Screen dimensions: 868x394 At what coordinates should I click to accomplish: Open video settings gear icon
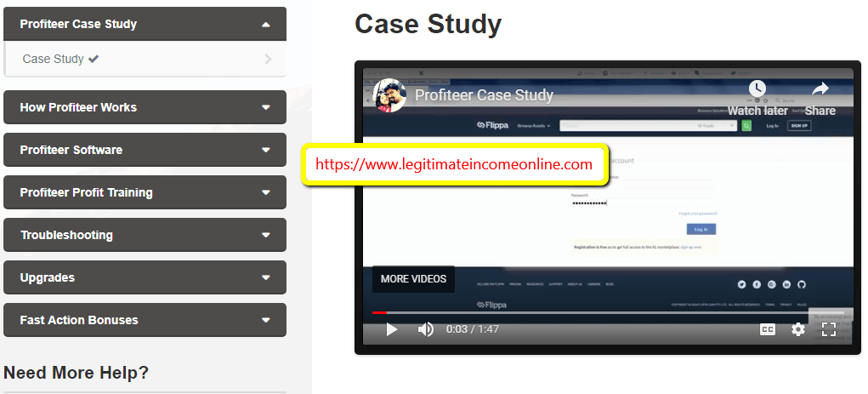tap(797, 329)
